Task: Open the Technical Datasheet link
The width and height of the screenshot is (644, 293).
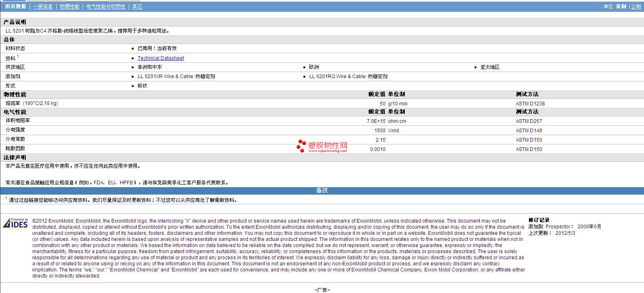Action: (161, 58)
